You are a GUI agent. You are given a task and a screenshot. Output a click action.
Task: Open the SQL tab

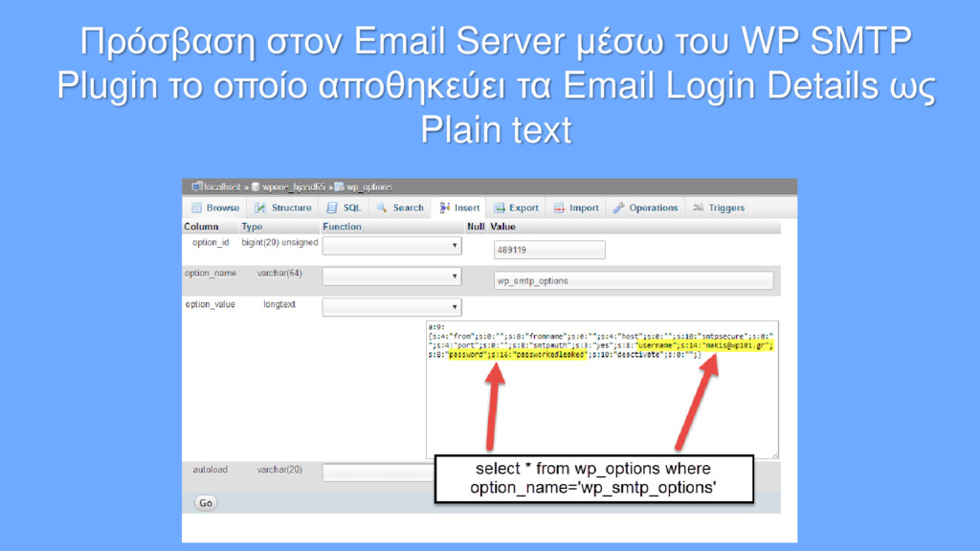pos(344,208)
